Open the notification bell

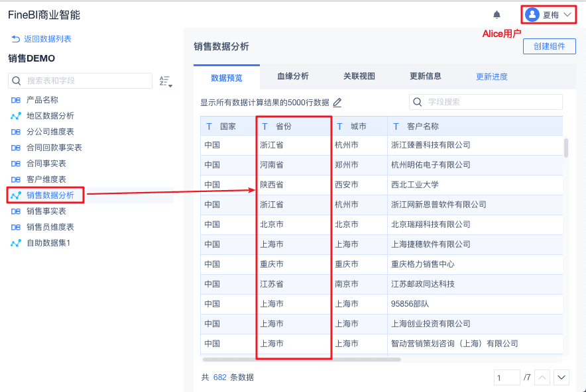point(497,15)
